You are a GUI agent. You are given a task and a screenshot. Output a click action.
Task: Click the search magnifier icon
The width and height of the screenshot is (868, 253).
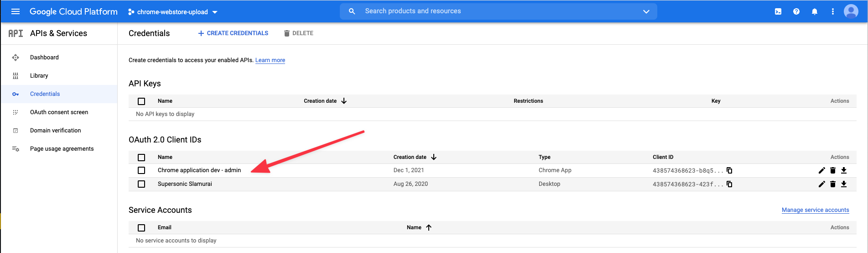click(x=352, y=11)
